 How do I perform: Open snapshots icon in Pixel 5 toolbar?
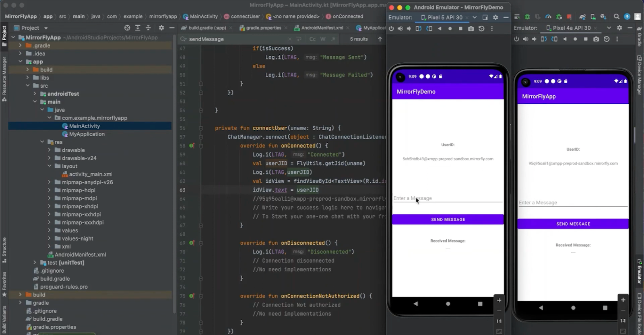481,29
